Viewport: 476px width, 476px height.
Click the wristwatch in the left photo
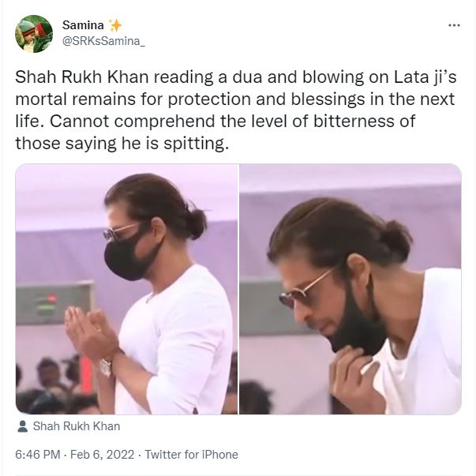point(105,366)
